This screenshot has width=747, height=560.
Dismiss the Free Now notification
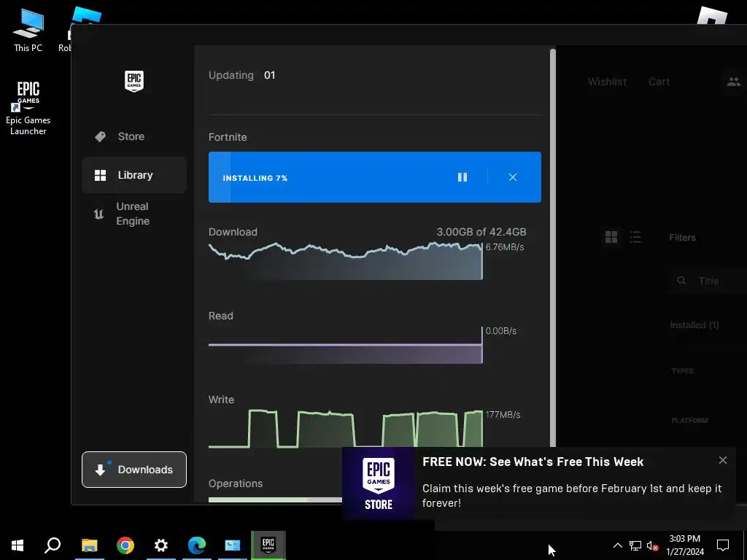[723, 460]
